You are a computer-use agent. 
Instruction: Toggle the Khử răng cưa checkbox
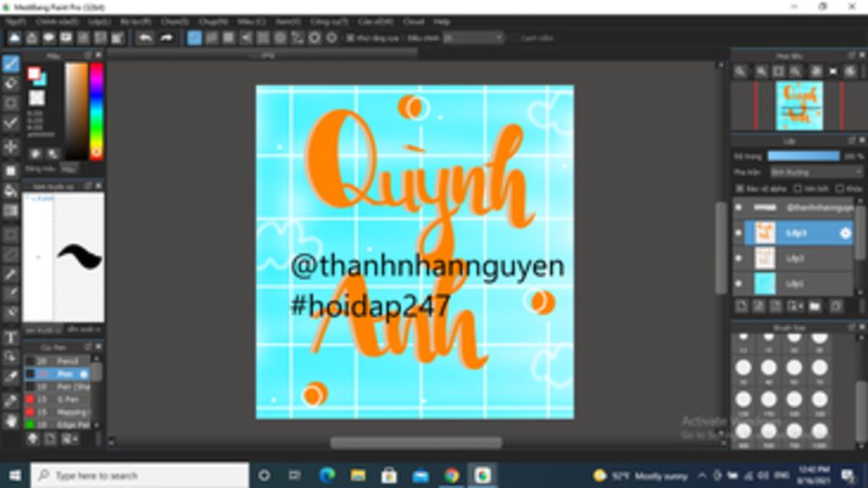click(350, 38)
